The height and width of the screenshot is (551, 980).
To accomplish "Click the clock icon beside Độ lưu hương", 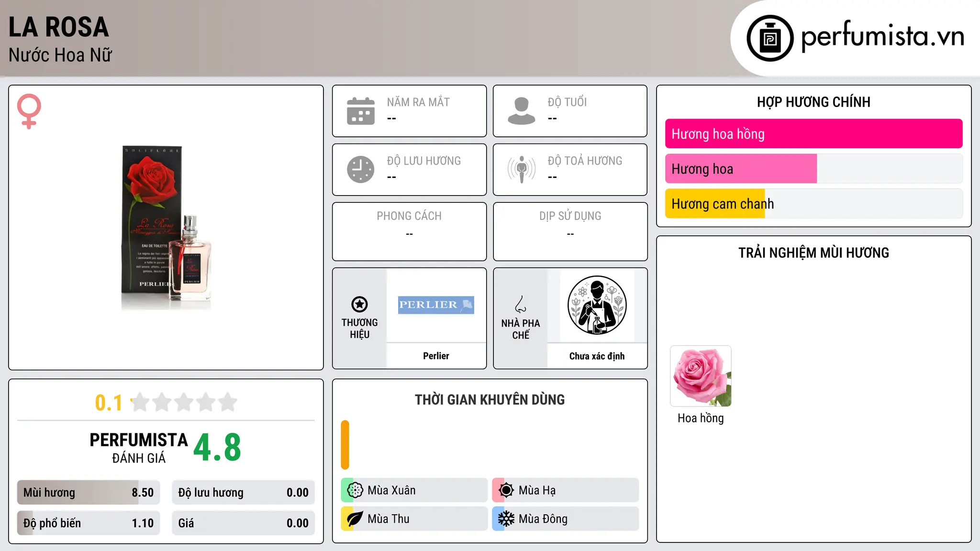I will tap(361, 169).
